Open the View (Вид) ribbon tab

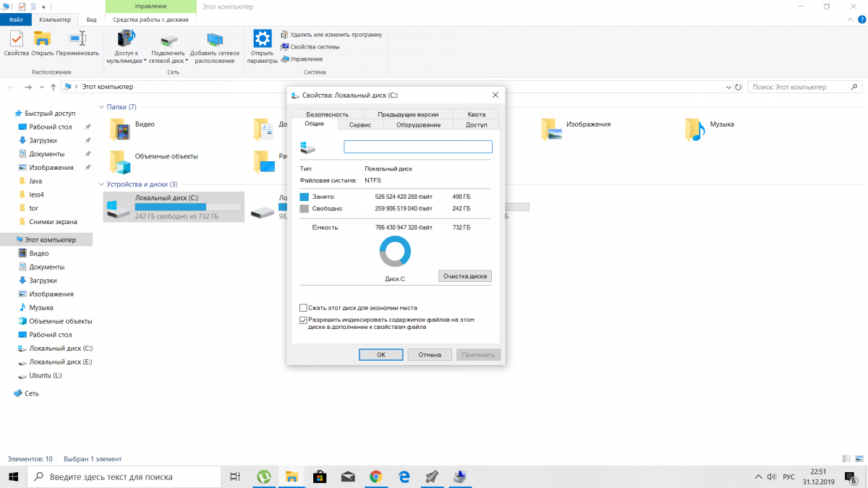pos(91,20)
